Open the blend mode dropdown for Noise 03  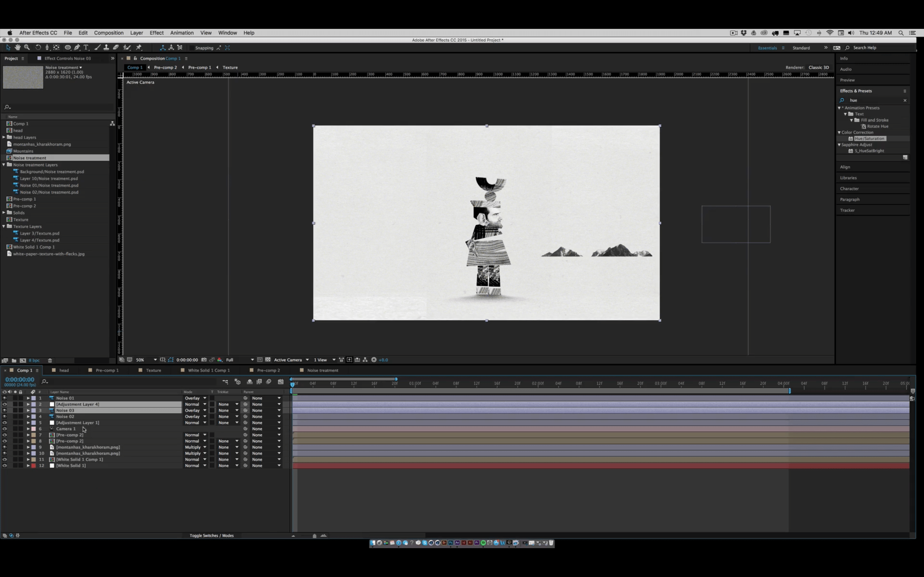coord(195,410)
